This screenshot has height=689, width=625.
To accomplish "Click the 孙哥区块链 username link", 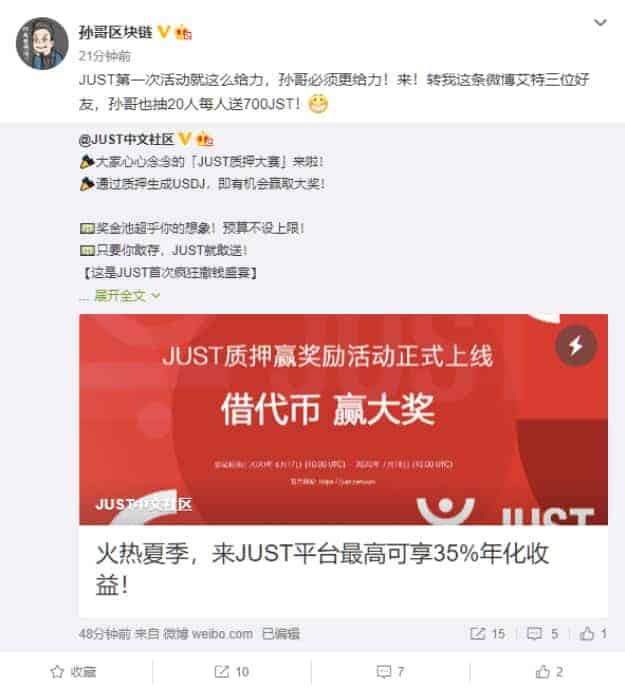I will (116, 32).
